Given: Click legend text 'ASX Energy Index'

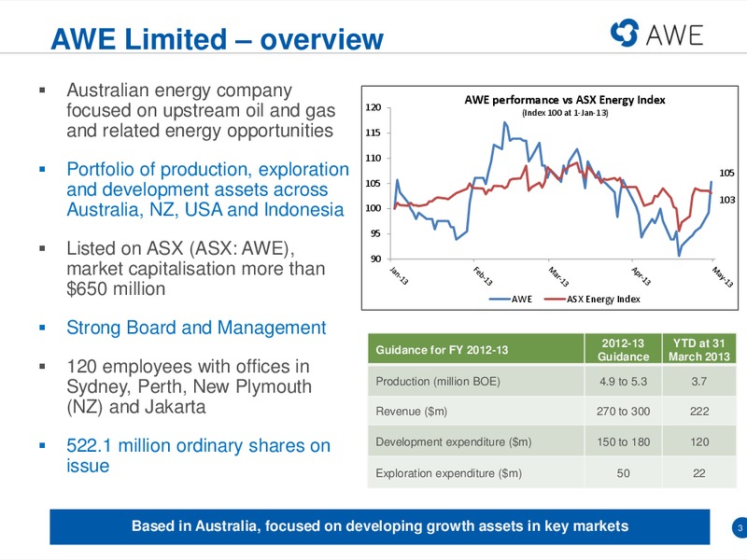Looking at the screenshot, I should pos(603,299).
